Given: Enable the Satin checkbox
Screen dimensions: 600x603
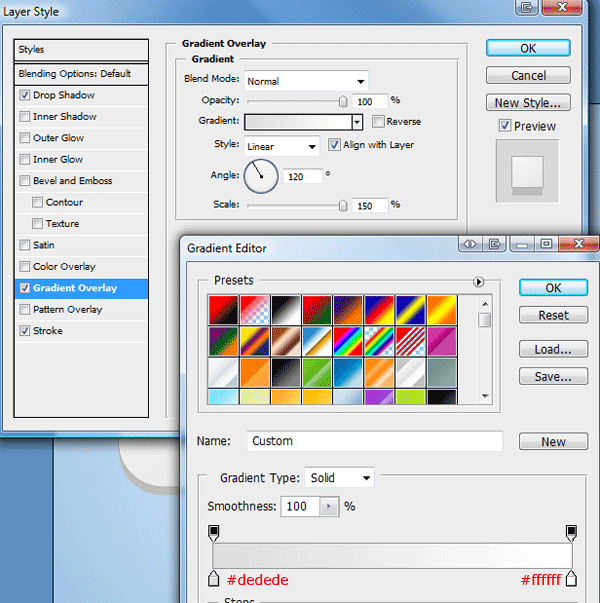Looking at the screenshot, I should (25, 245).
